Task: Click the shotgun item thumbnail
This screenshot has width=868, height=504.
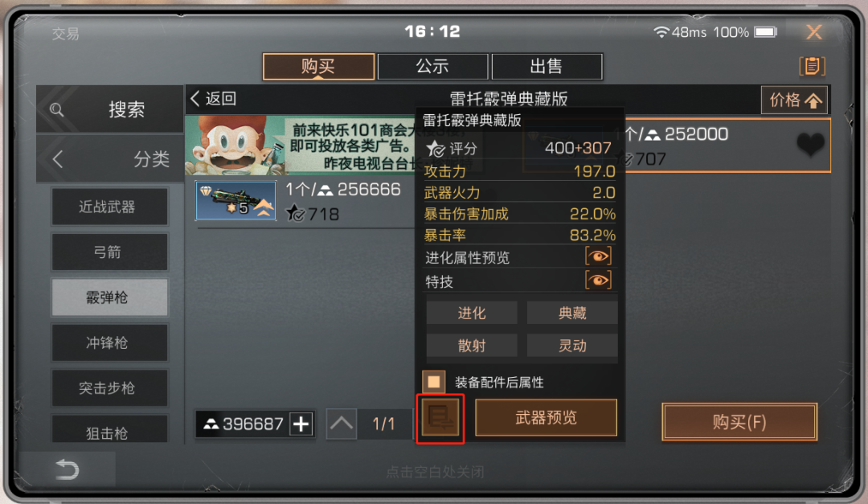Action: [235, 200]
